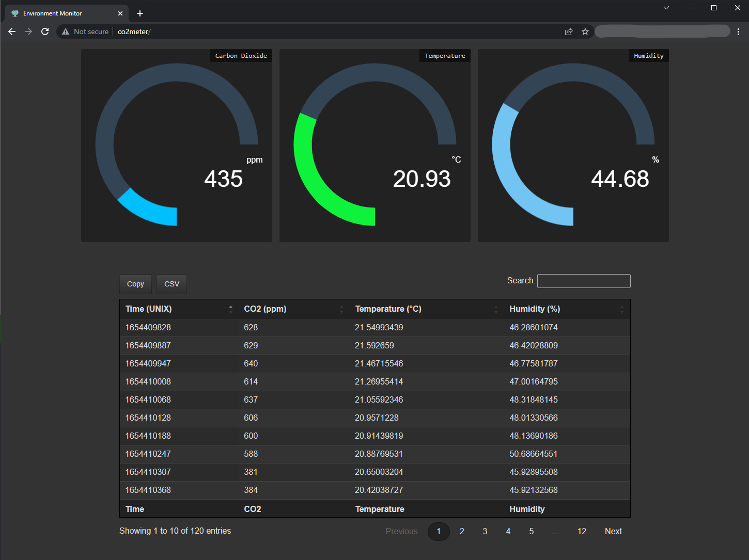Screen dimensions: 749x560
Task: Open the Chrome three-dot menu
Action: (x=739, y=31)
